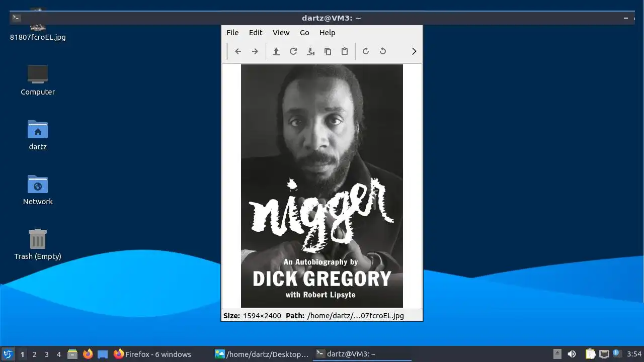Activate the /home/dartz/Desktop image viewer taskbar entry
The height and width of the screenshot is (362, 644).
coord(262,354)
